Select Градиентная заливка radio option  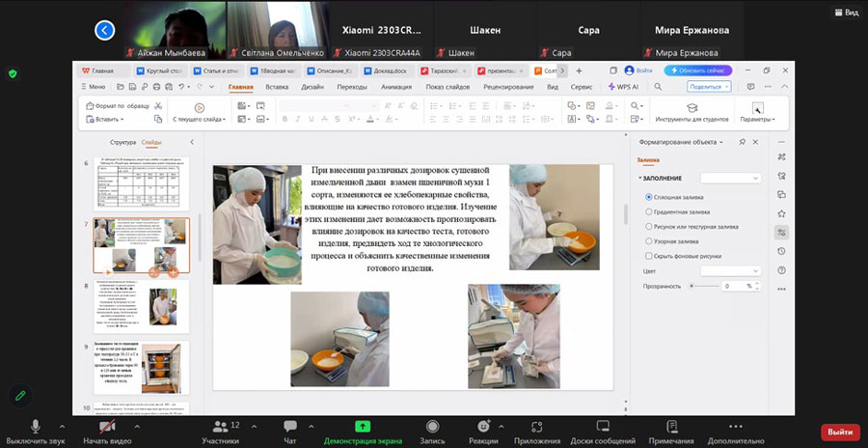click(x=648, y=212)
